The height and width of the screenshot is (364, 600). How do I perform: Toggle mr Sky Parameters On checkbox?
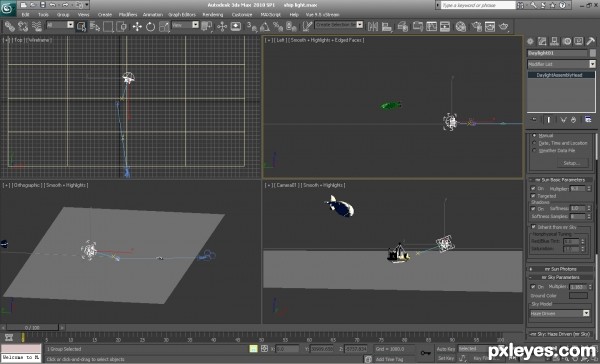(533, 286)
